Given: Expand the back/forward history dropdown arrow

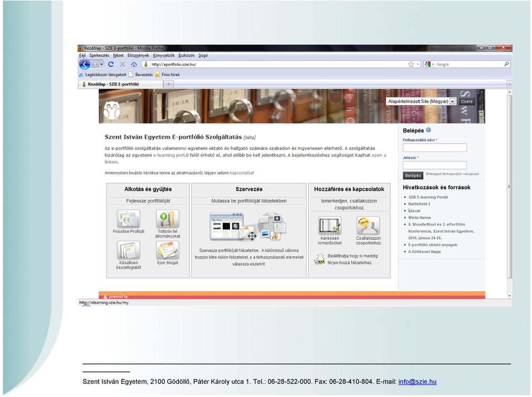Looking at the screenshot, I should pyautogui.click(x=101, y=64).
